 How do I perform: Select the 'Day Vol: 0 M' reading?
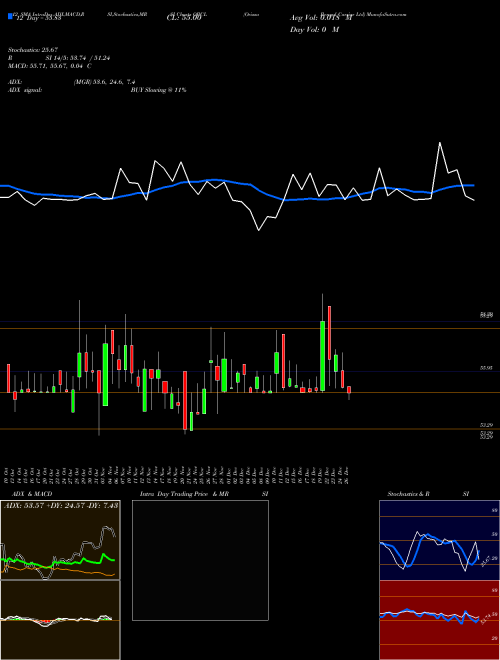[x=314, y=30]
